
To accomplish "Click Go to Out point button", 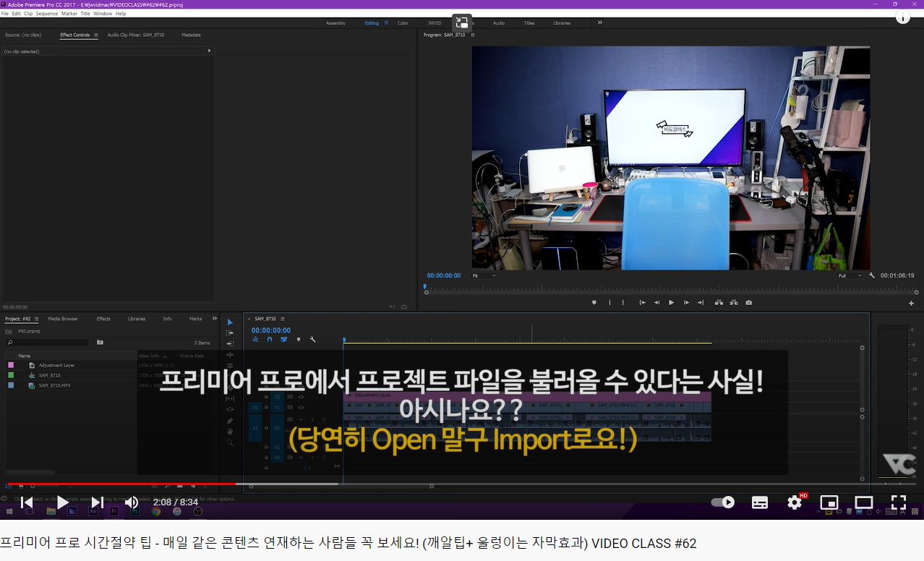I will (701, 303).
